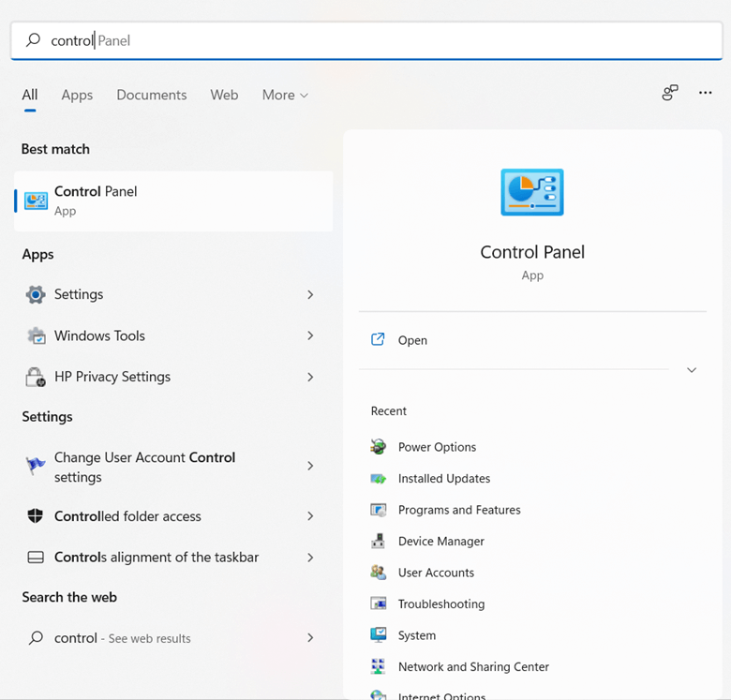
Task: Click Open to launch Control Panel
Action: point(412,340)
